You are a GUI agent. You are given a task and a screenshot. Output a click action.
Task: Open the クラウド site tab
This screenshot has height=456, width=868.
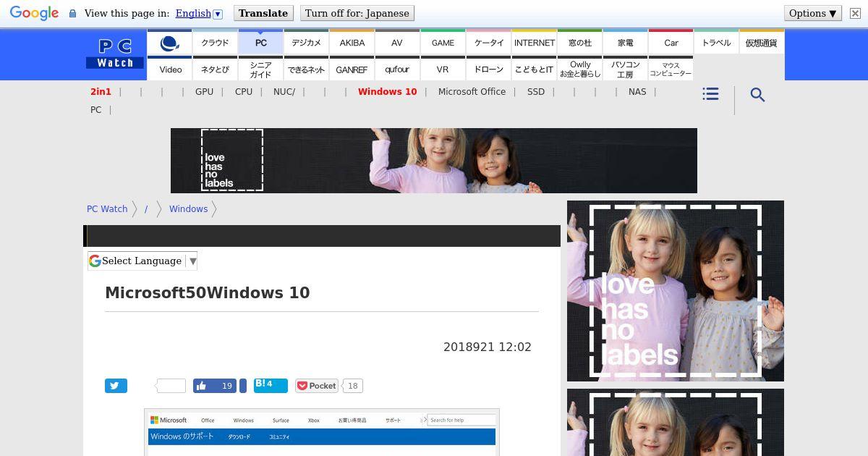coord(215,43)
